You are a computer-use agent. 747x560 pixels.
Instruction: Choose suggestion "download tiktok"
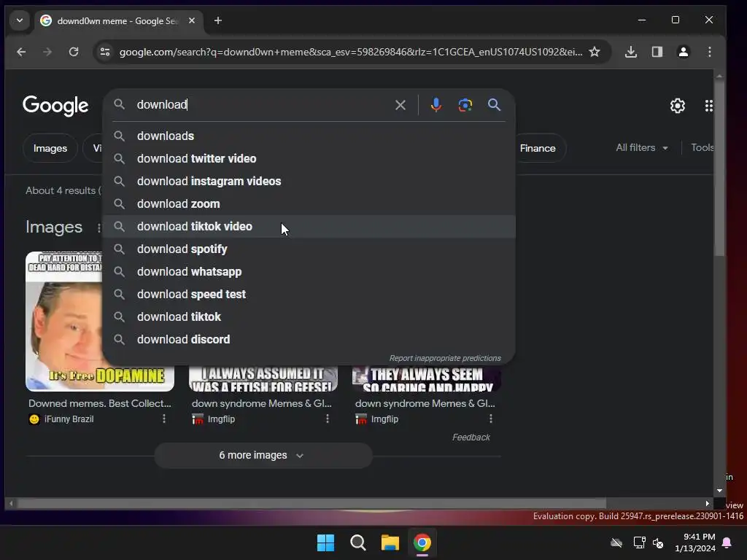point(309,316)
